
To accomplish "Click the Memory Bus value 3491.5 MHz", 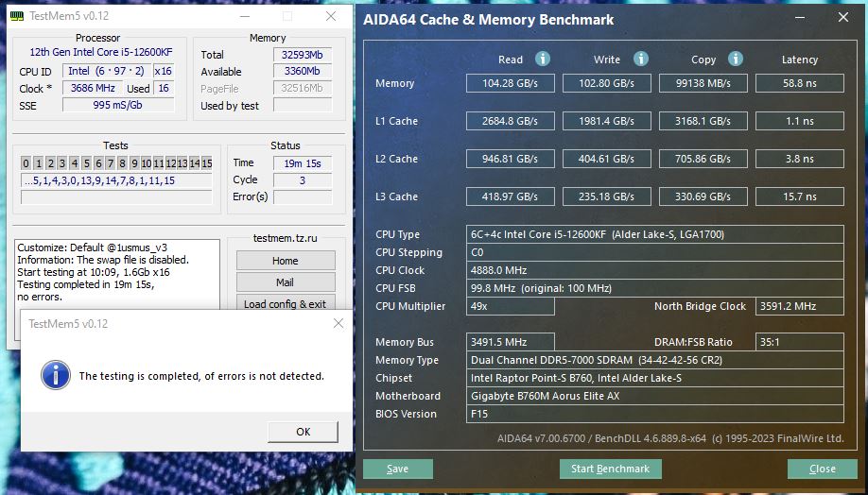I will click(x=511, y=342).
